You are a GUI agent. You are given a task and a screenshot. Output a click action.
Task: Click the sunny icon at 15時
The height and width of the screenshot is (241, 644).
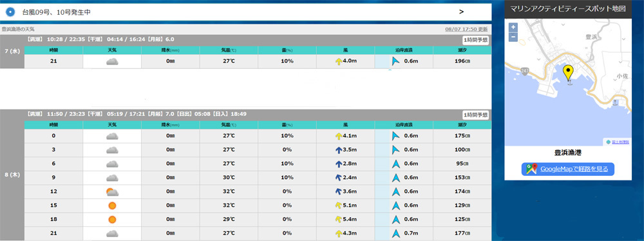[x=111, y=206]
